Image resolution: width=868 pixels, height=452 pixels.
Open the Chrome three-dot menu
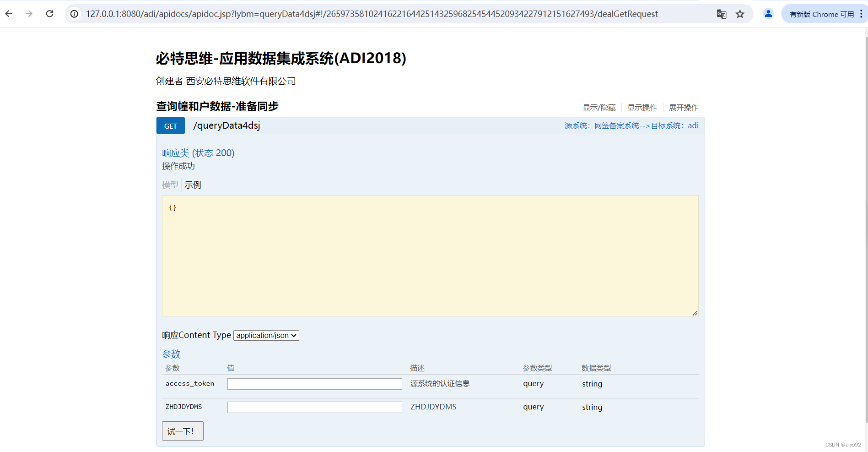click(861, 14)
